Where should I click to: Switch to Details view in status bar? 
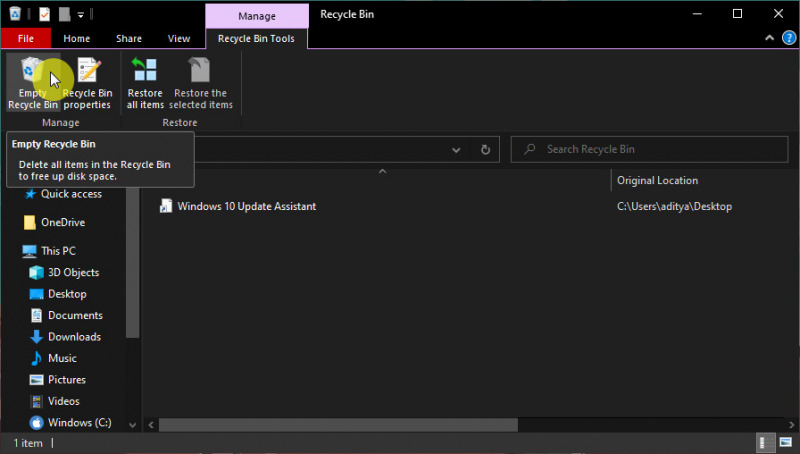coord(766,443)
